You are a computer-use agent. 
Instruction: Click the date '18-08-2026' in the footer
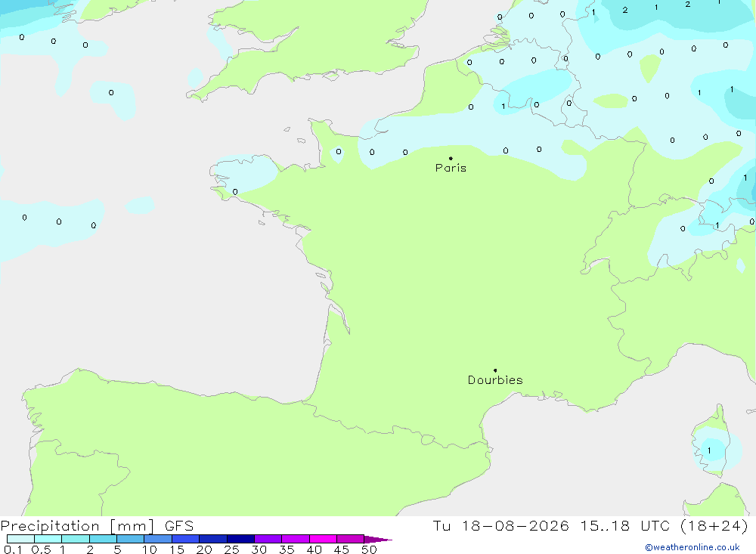tap(515, 526)
